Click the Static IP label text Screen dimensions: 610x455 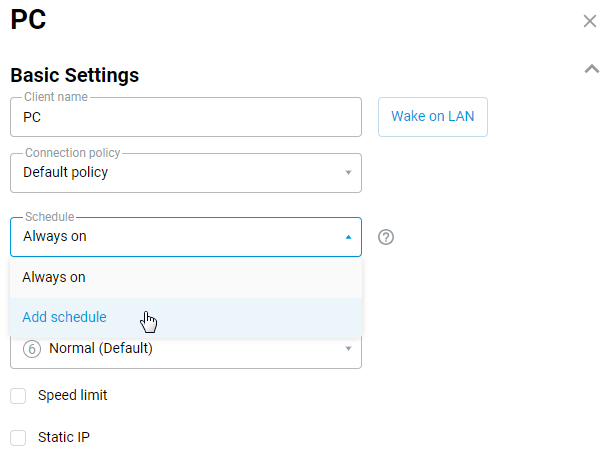(x=64, y=437)
